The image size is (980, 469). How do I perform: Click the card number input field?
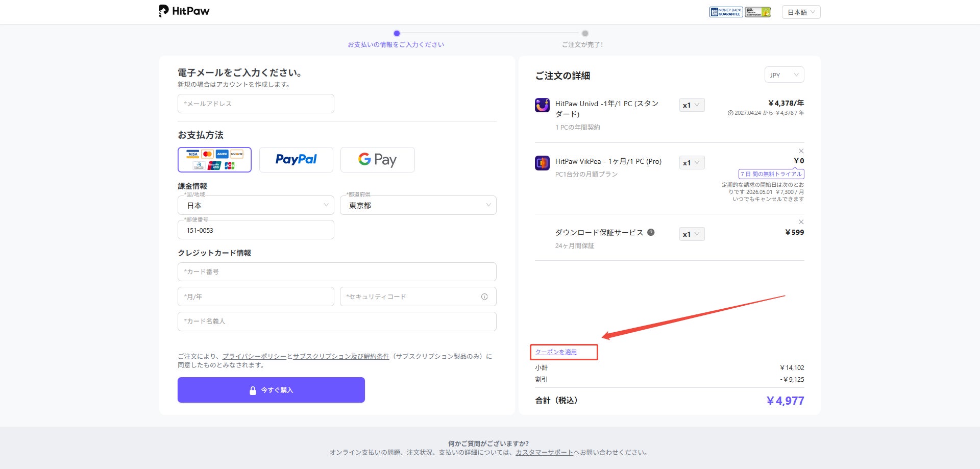337,272
